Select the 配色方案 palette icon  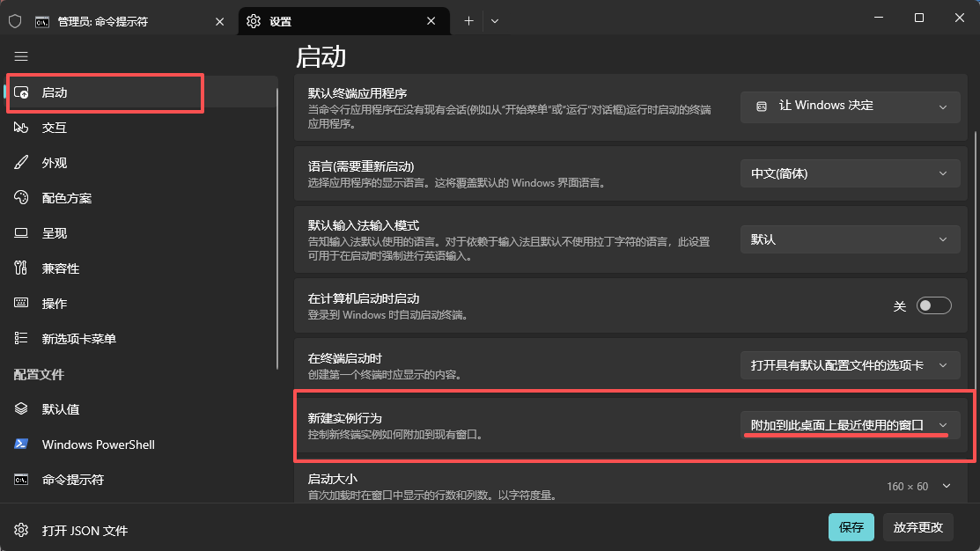[22, 198]
